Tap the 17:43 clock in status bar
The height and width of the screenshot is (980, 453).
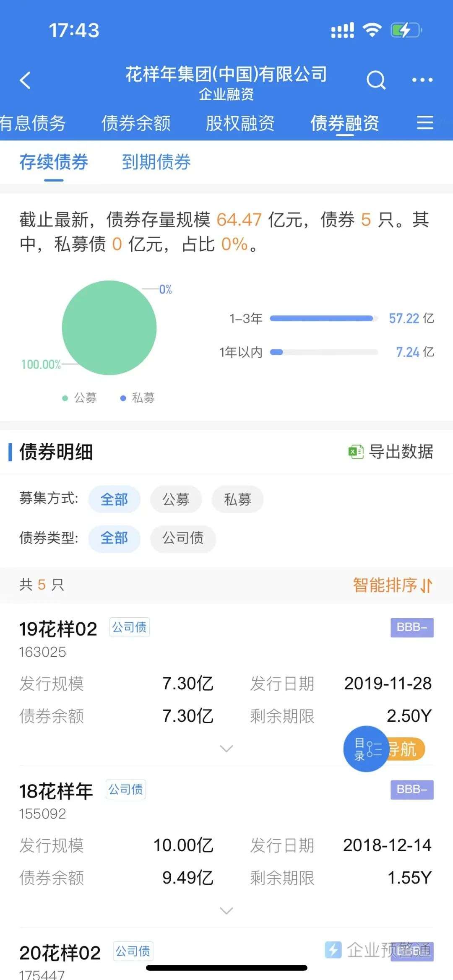coord(74,30)
